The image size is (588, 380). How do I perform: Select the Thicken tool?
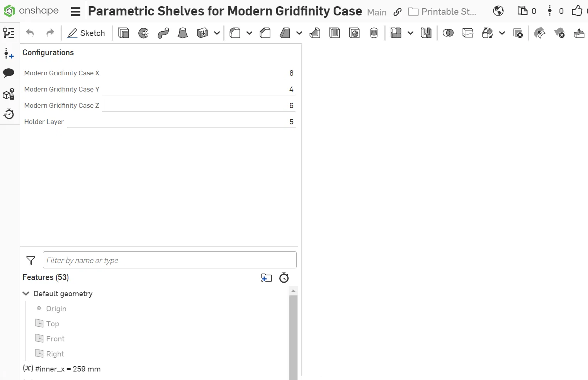tap(202, 33)
